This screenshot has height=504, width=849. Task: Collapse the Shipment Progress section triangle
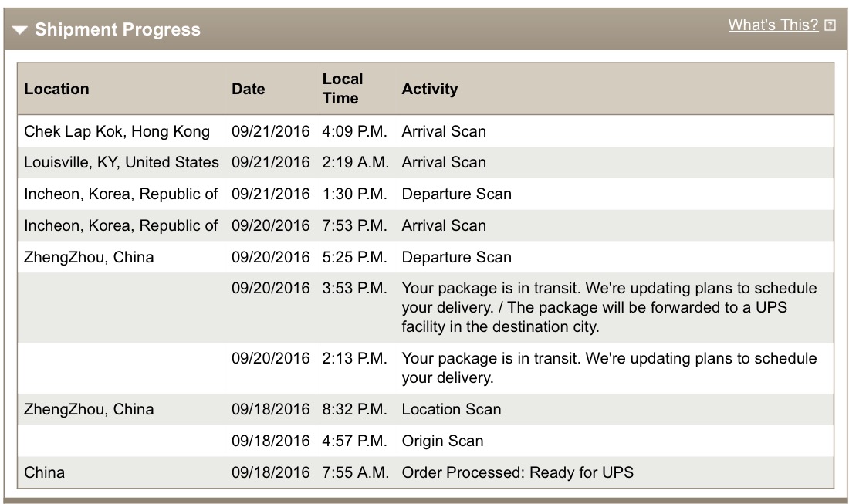[x=19, y=30]
